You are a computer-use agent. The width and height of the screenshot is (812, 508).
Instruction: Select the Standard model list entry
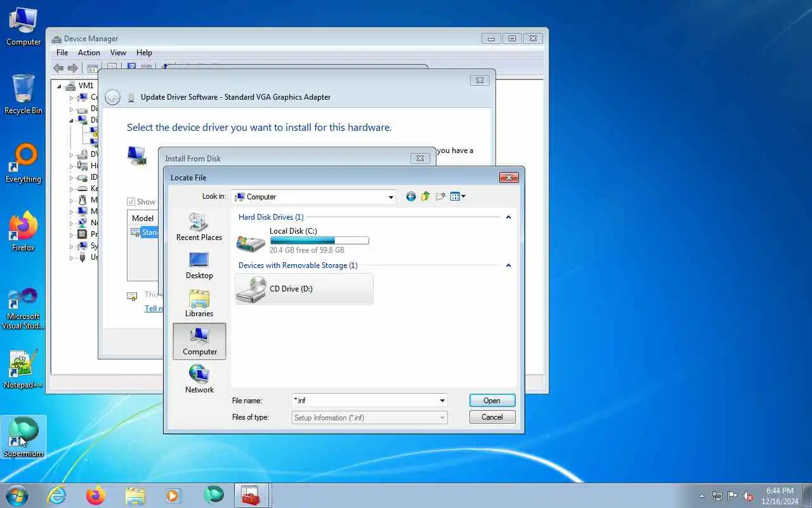pos(145,232)
